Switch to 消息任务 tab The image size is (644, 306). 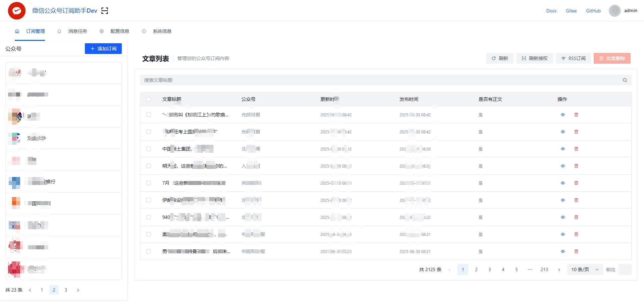point(72,31)
